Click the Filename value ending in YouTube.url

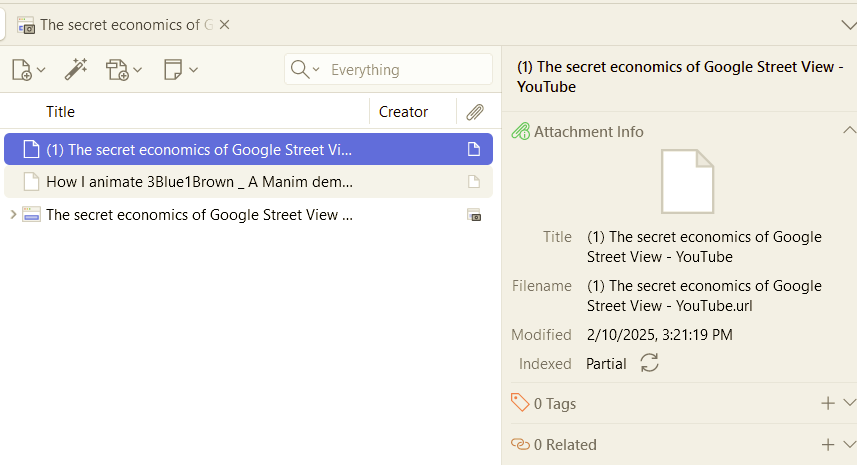[704, 296]
